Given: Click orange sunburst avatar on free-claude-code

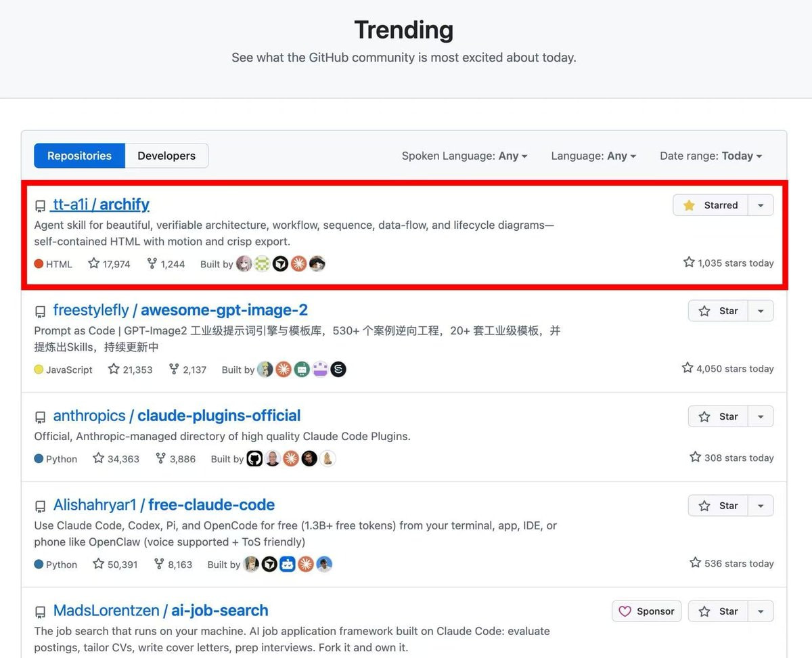Looking at the screenshot, I should 306,564.
